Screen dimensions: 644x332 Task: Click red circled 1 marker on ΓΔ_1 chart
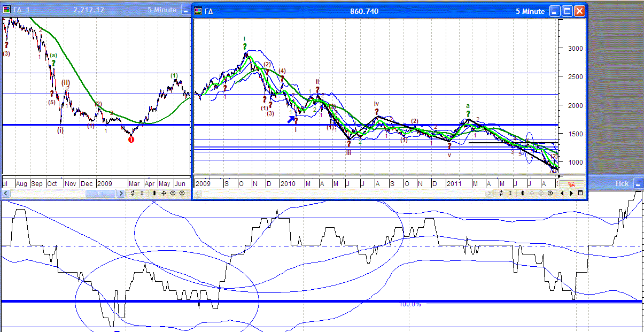pos(131,139)
